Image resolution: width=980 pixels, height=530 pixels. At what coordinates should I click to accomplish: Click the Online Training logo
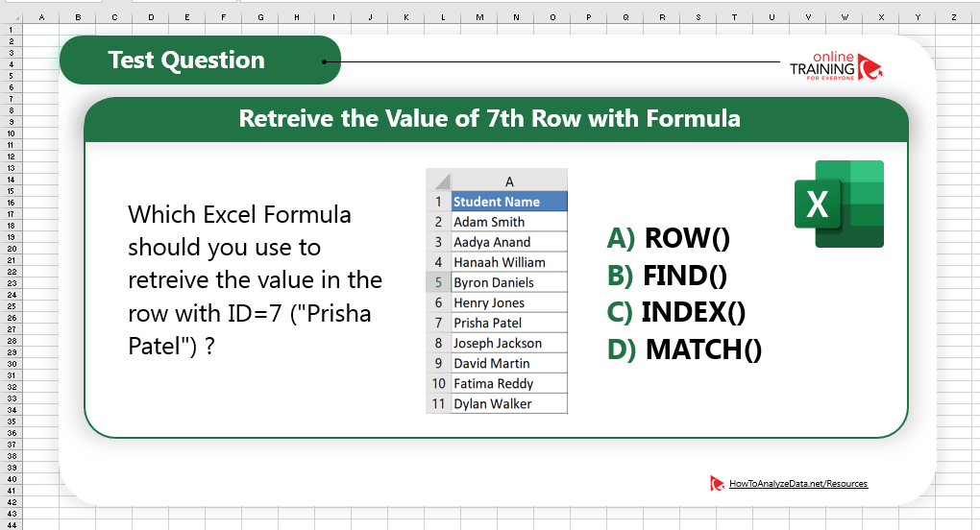836,66
